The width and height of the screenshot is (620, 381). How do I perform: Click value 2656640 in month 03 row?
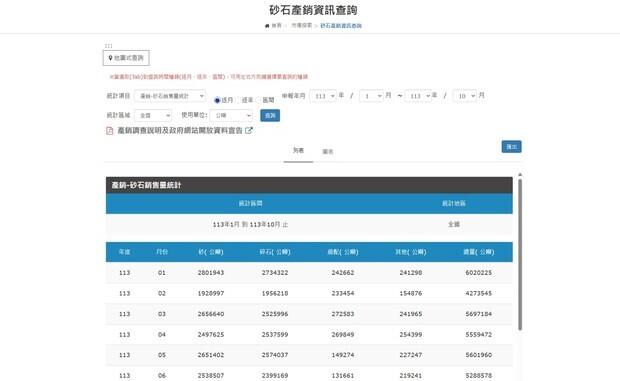click(211, 314)
